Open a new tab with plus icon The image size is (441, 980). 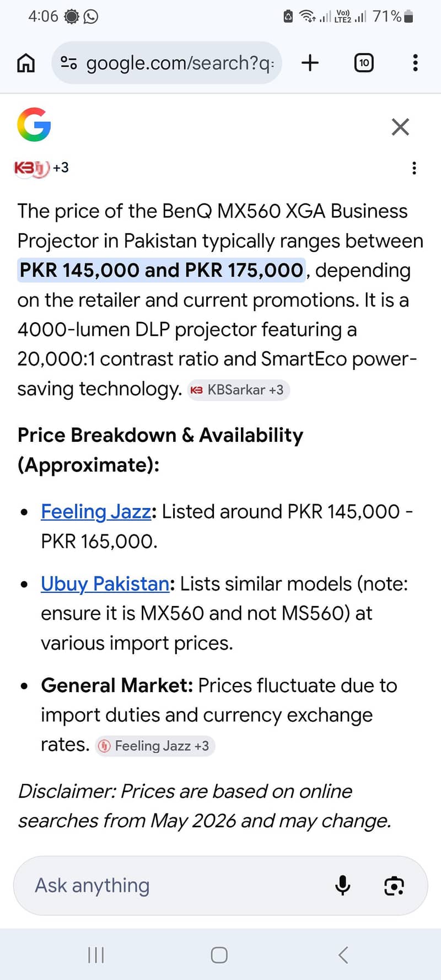tap(310, 63)
